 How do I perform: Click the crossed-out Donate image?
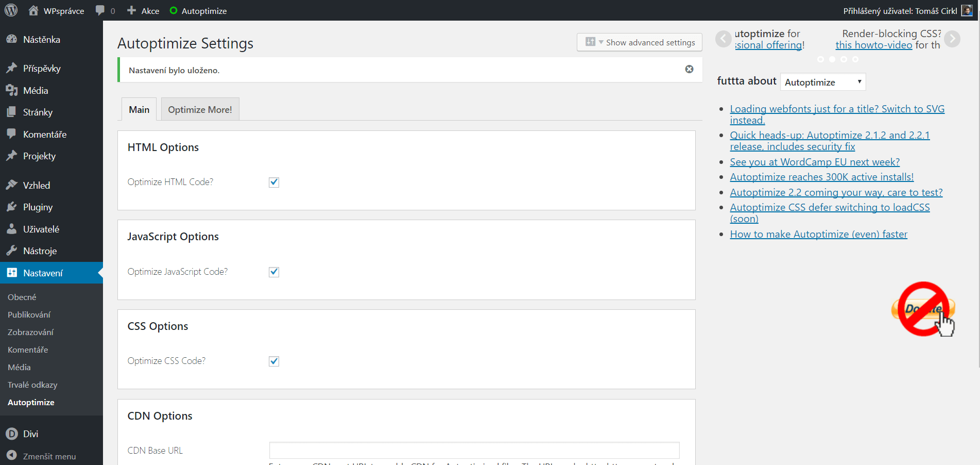(924, 309)
